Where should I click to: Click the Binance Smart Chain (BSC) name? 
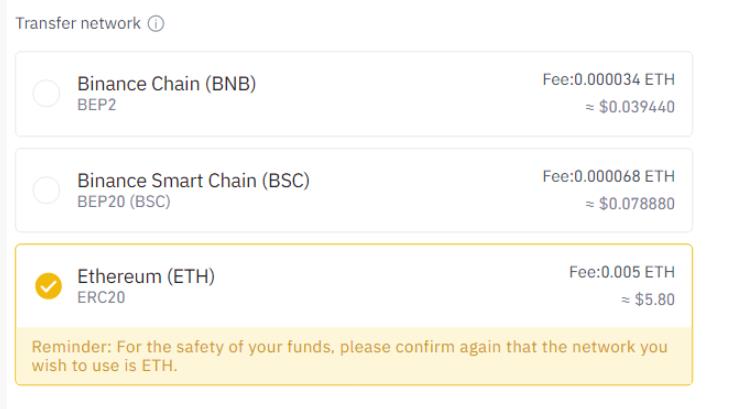coord(194,180)
